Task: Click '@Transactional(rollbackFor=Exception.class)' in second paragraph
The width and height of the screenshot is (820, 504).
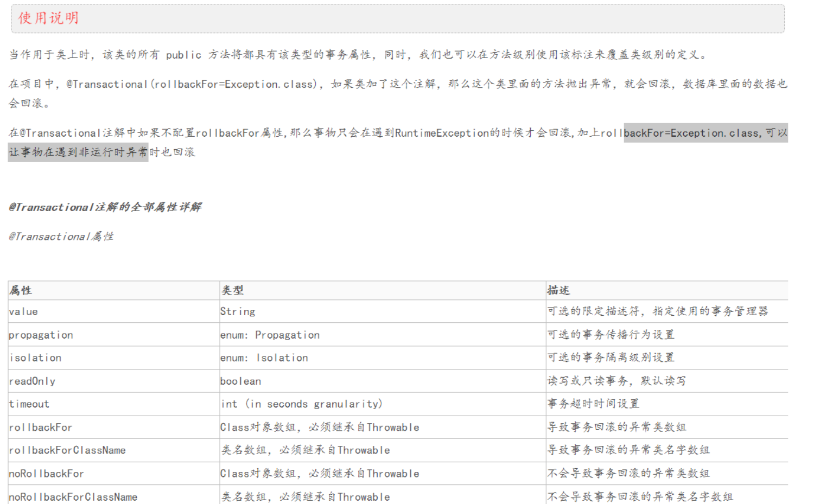Action: click(192, 84)
